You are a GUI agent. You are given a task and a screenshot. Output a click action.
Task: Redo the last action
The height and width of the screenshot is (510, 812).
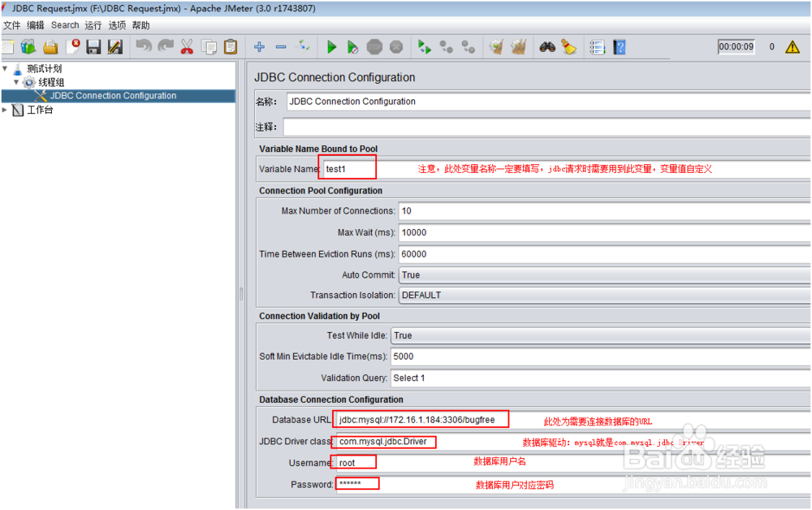[165, 46]
